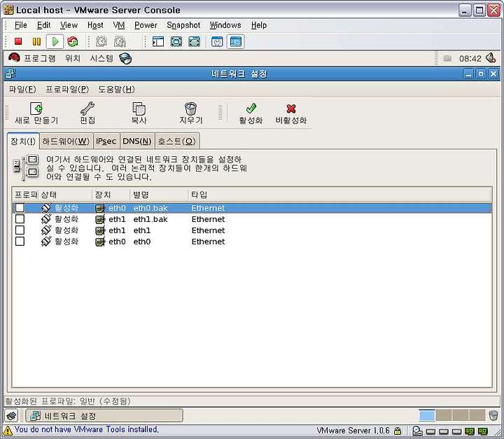Open VMware VM menu
The width and height of the screenshot is (504, 439).
(x=118, y=25)
